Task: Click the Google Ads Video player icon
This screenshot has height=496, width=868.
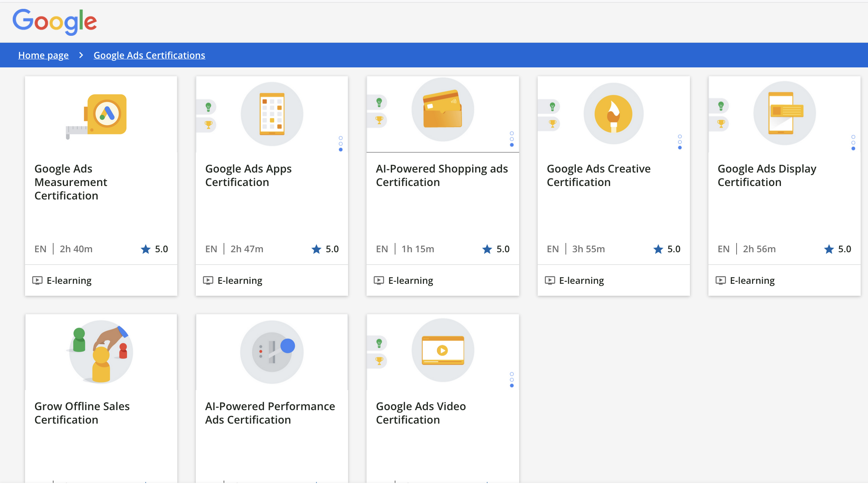Action: [x=442, y=350]
